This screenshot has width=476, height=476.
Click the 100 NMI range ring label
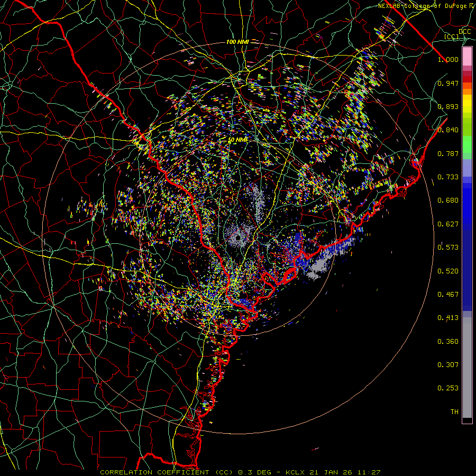click(237, 42)
